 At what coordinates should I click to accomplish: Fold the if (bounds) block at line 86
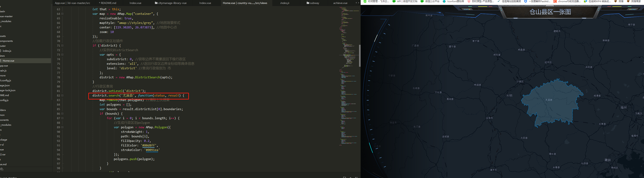62,114
